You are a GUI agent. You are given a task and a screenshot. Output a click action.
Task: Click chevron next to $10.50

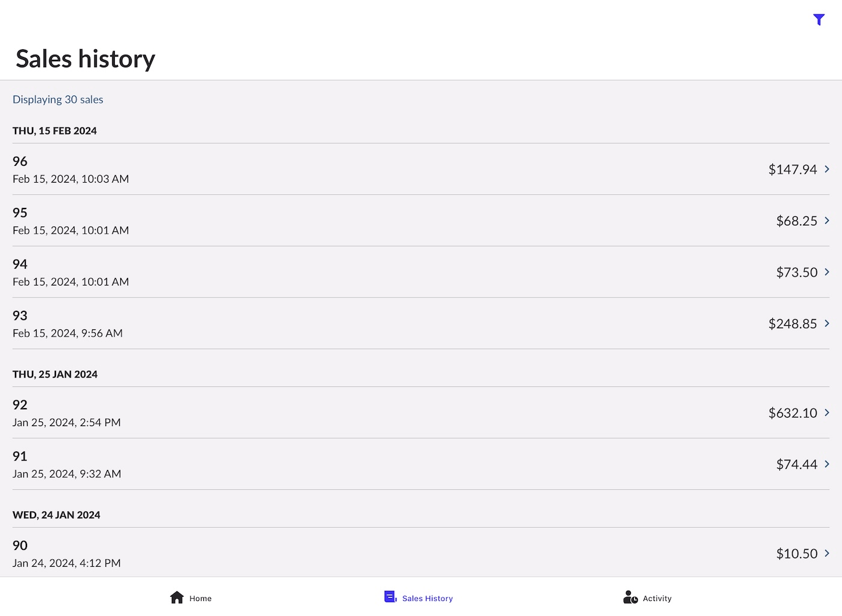(827, 553)
